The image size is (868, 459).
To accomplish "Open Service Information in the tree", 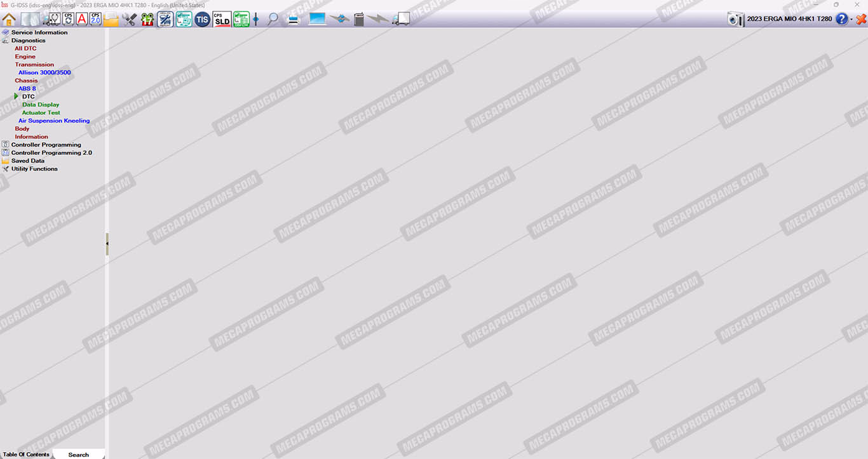I will tap(39, 32).
